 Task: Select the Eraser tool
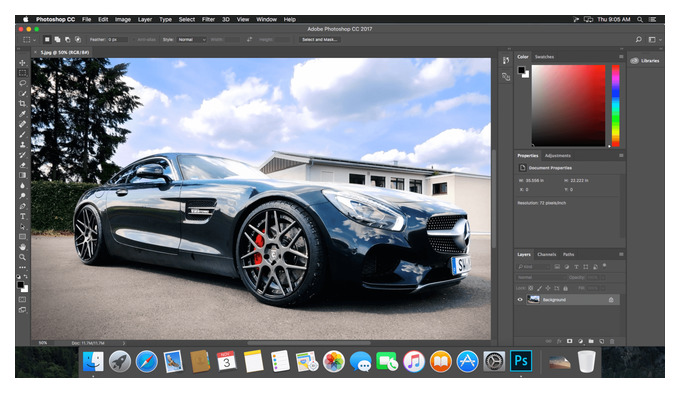click(23, 165)
